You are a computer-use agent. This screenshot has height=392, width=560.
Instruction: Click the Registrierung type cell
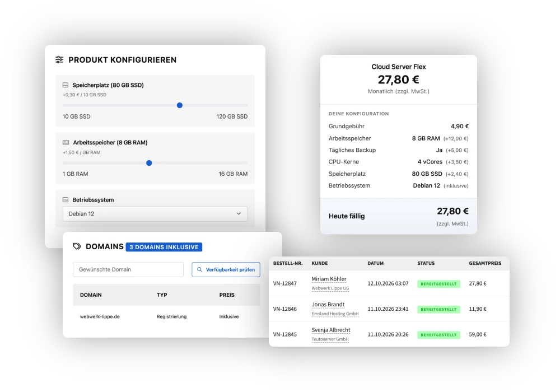pos(171,316)
